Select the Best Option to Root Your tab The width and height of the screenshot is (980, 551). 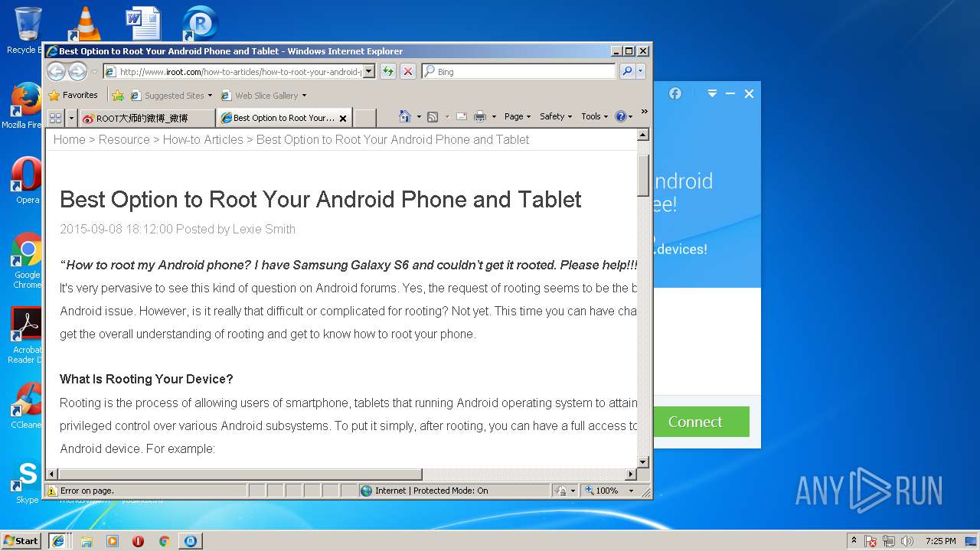coord(279,118)
